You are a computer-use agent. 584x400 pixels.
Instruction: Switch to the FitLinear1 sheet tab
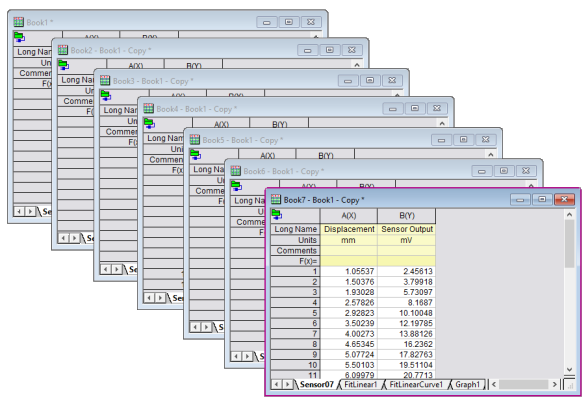pos(360,384)
